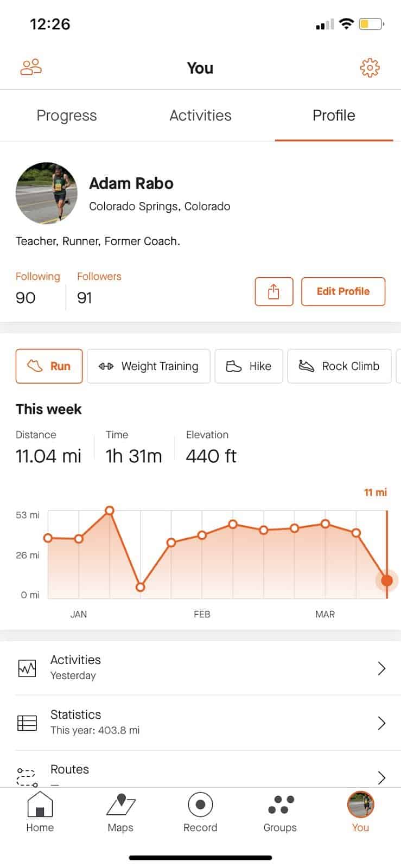
Task: Expand the Statistics section
Action: point(381,723)
